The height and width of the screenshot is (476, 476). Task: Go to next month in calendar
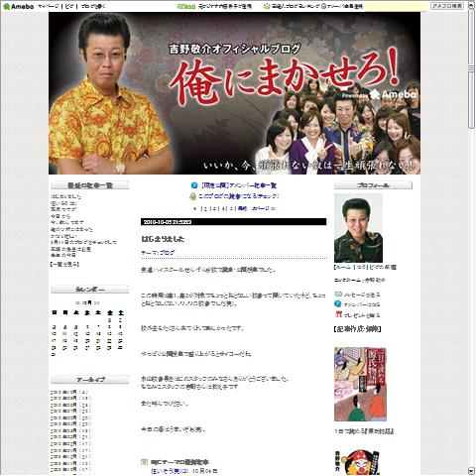(96, 302)
